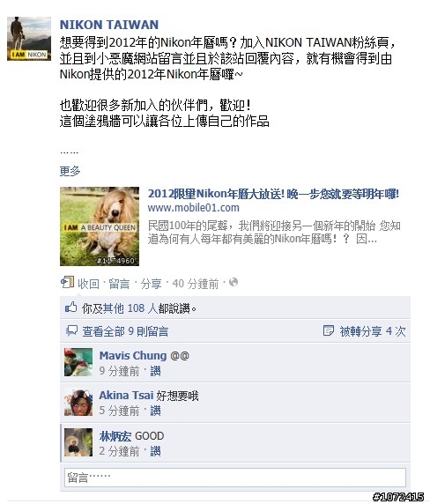This screenshot has width=430, height=504.
Task: Expand all comments via 查看全部 9 則留言
Action: [125, 331]
